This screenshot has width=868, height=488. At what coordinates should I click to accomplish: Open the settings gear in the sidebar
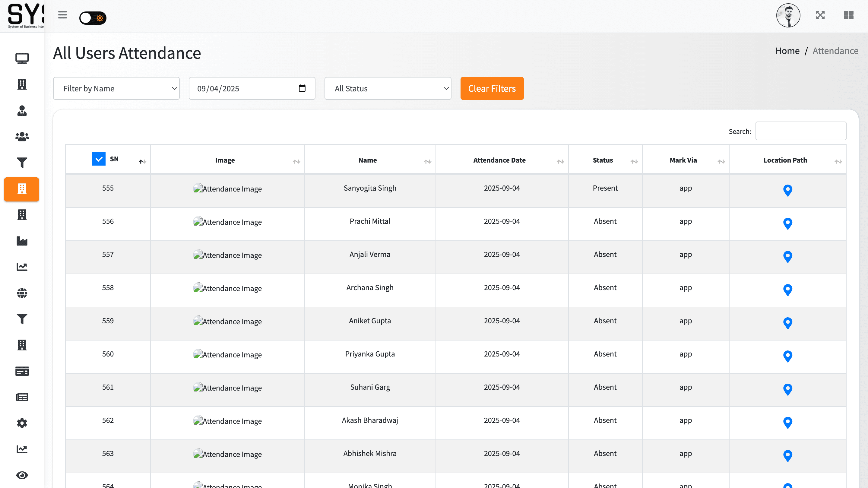pyautogui.click(x=22, y=423)
